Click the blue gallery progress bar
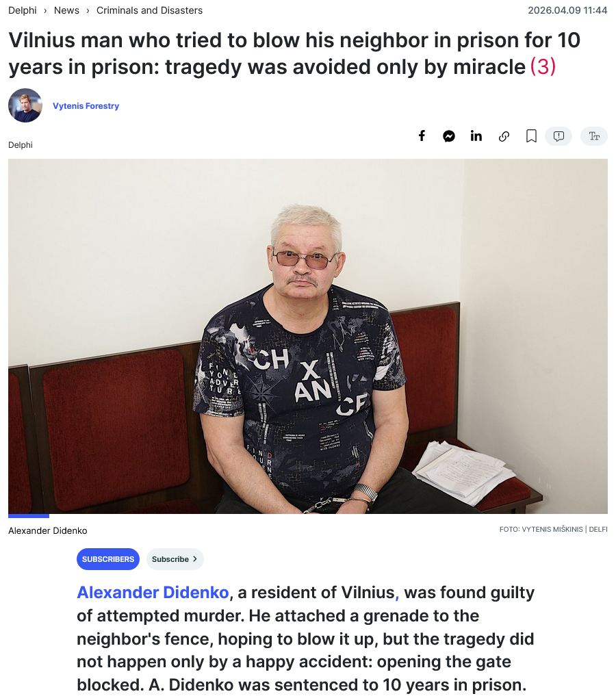This screenshot has height=696, width=616. pyautogui.click(x=28, y=516)
